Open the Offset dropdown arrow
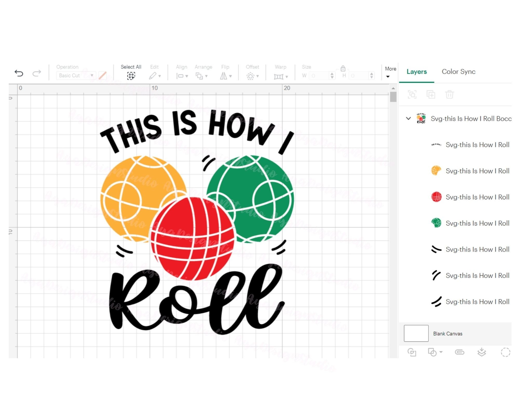Screen dimensions: 519x420 [x=257, y=76]
